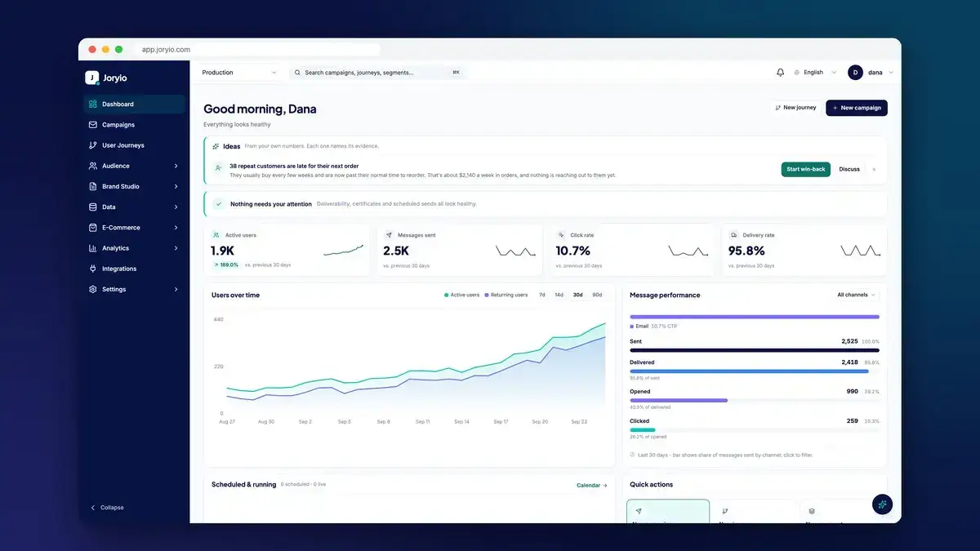The height and width of the screenshot is (551, 980).
Task: Select the 7d time range
Action: [542, 295]
